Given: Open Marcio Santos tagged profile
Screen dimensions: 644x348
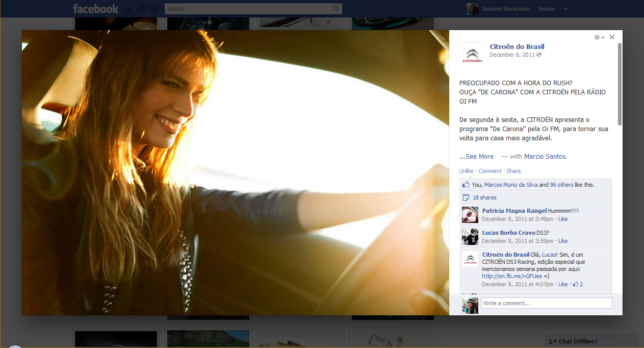Looking at the screenshot, I should (x=545, y=157).
